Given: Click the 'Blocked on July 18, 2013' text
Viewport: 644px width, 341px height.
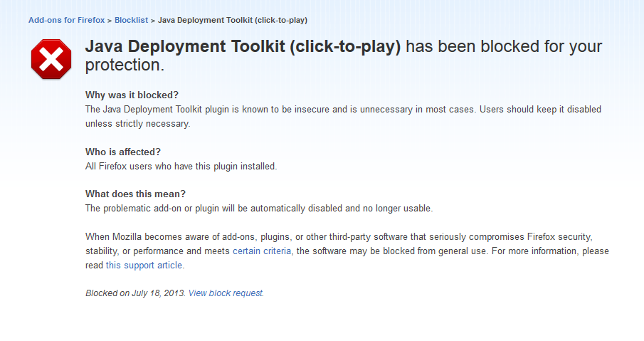Looking at the screenshot, I should pyautogui.click(x=135, y=293).
